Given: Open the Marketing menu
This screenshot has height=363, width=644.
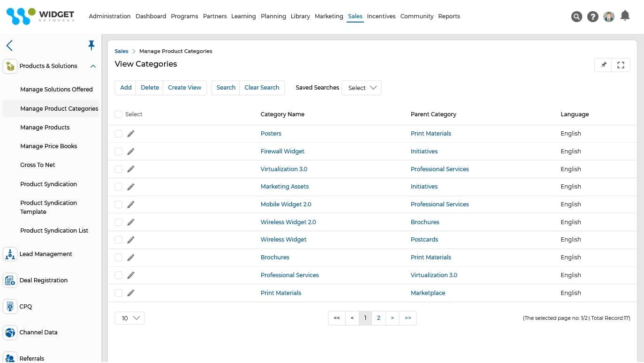Looking at the screenshot, I should click(x=328, y=16).
